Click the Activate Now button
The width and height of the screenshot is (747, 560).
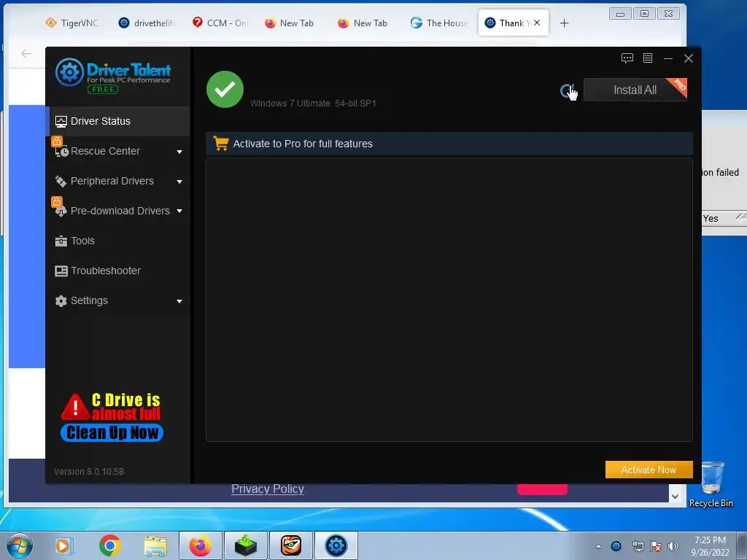[649, 470]
